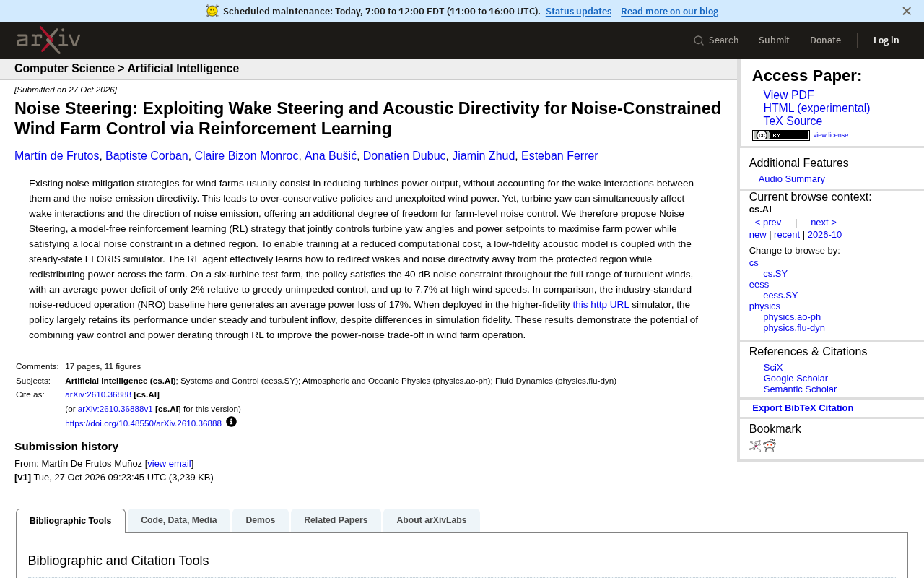Go to the previous paper with prev
This screenshot has height=578, width=924.
(x=768, y=223)
